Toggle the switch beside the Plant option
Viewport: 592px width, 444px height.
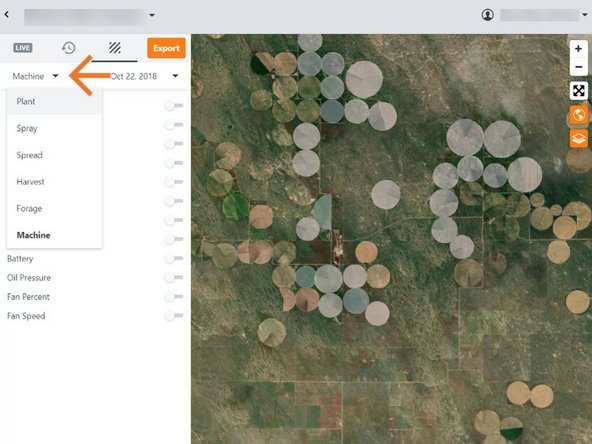tap(174, 105)
